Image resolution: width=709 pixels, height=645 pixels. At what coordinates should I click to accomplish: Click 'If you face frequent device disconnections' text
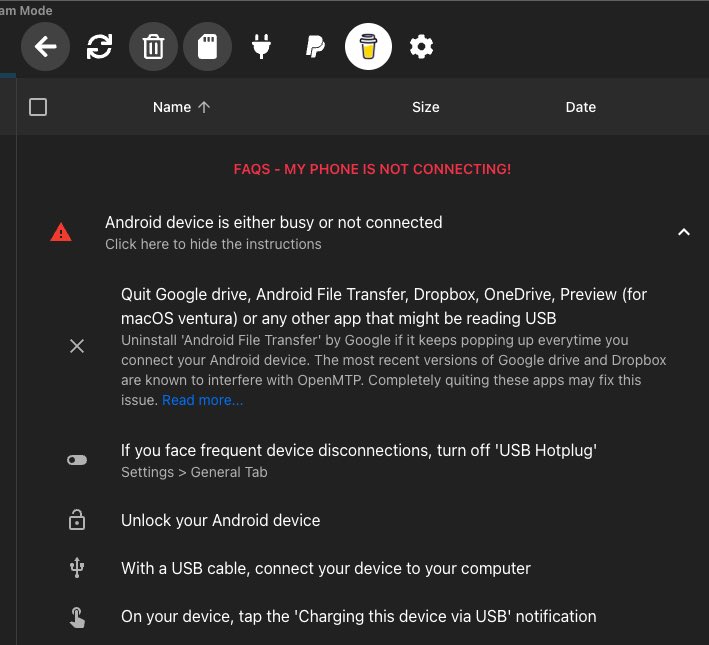click(359, 451)
